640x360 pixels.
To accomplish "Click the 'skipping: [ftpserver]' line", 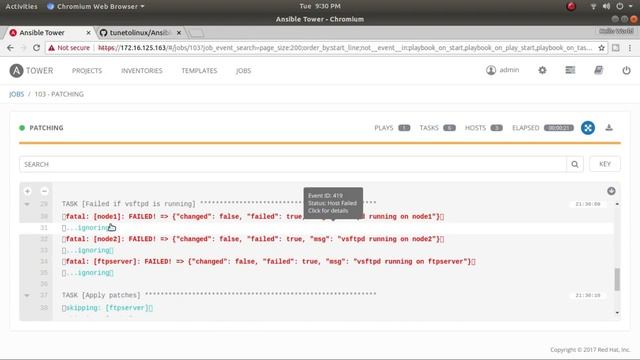I will tap(107, 308).
